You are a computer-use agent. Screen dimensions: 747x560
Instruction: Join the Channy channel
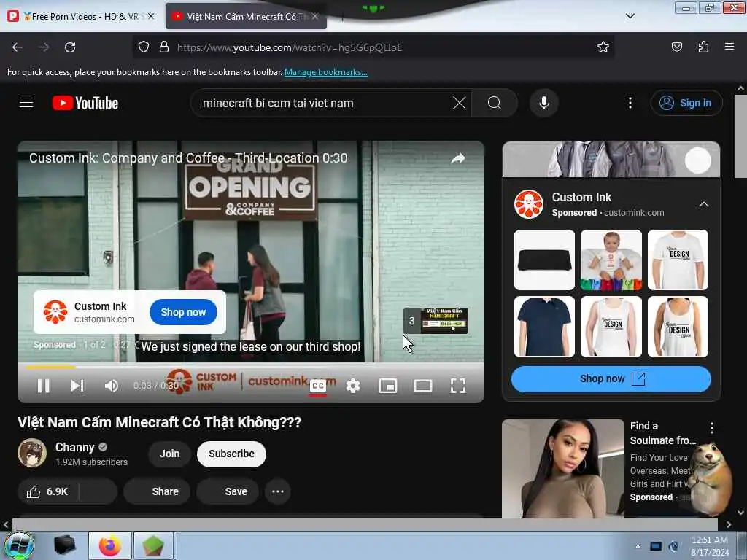coord(169,454)
